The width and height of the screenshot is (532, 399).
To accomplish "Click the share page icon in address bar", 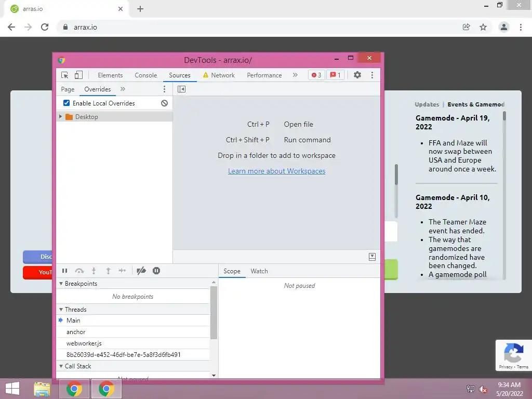I will pyautogui.click(x=467, y=27).
